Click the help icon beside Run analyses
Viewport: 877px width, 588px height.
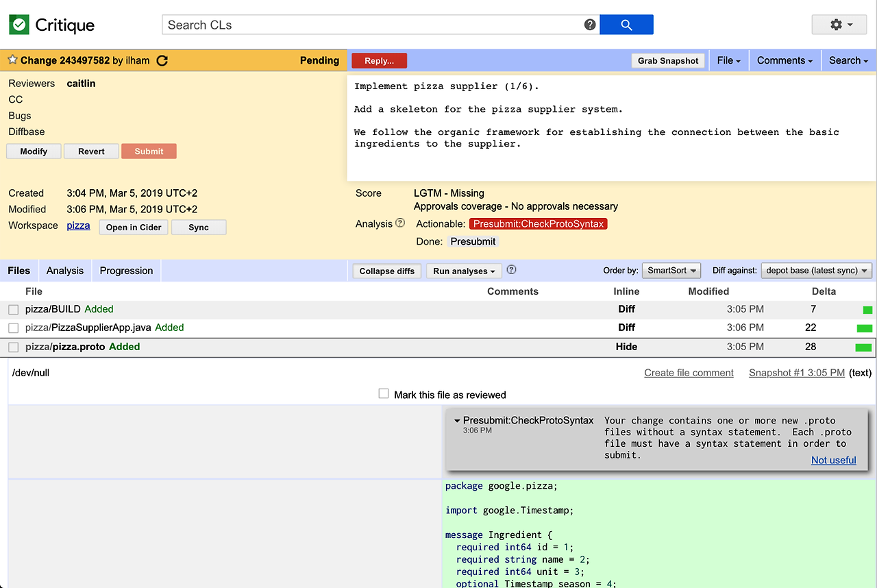[x=511, y=270]
